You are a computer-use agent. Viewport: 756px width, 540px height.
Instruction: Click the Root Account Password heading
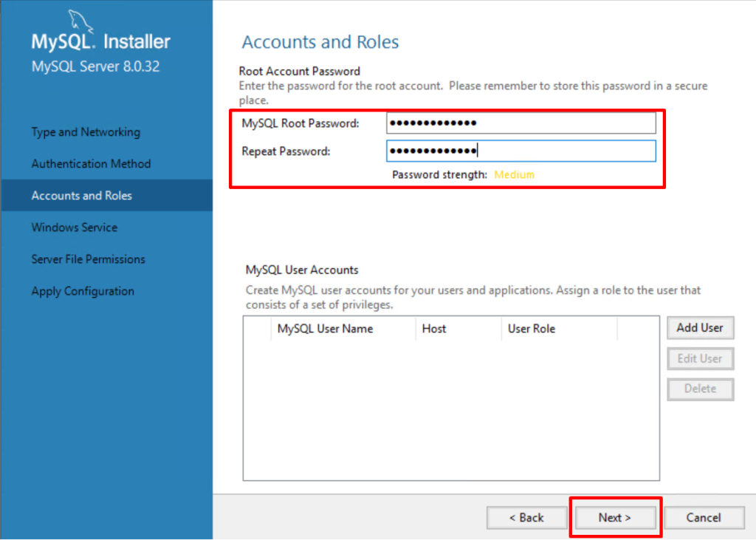click(x=300, y=72)
